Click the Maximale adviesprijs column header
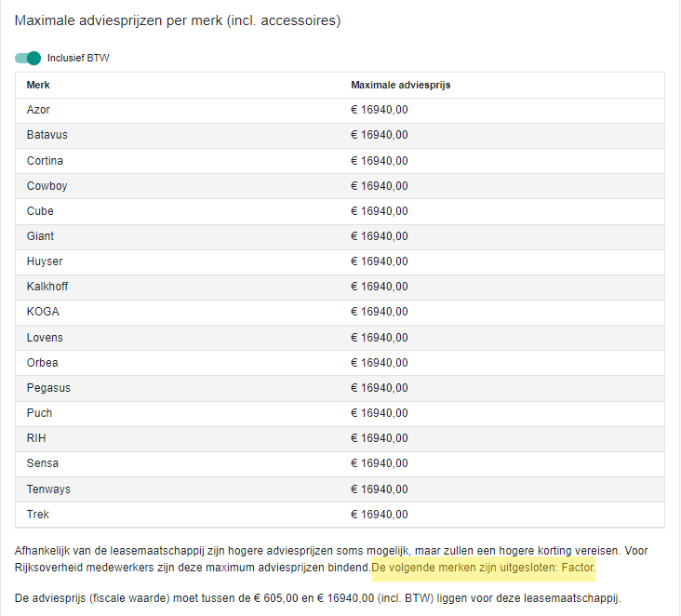The height and width of the screenshot is (616, 681). [x=400, y=86]
